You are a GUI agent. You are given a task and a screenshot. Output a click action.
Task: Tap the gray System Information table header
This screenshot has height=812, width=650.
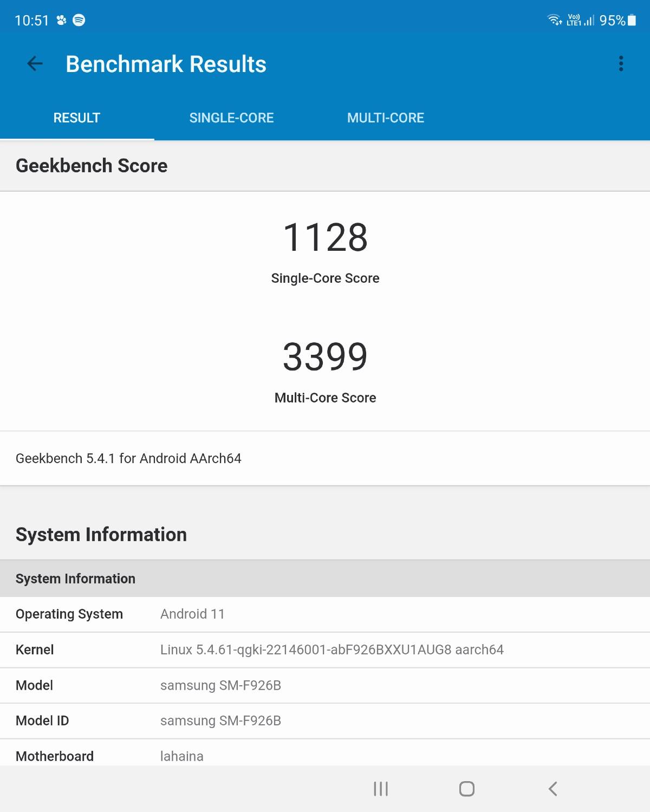(x=325, y=579)
